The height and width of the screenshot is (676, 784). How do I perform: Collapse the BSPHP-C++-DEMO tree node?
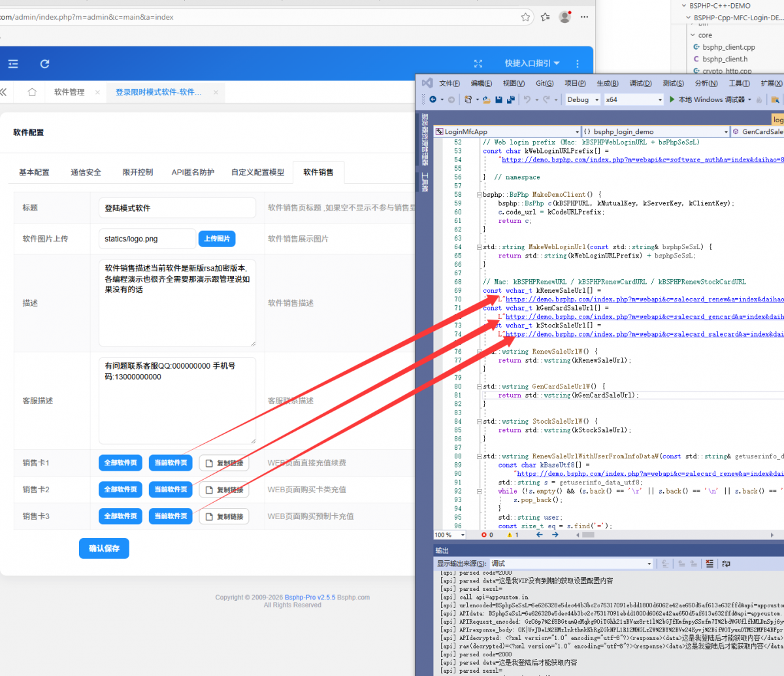pyautogui.click(x=684, y=6)
